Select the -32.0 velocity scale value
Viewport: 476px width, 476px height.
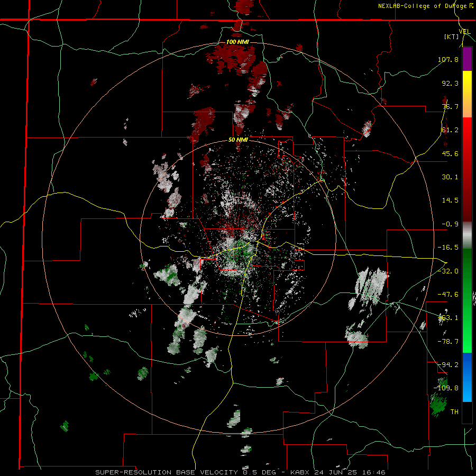point(448,271)
